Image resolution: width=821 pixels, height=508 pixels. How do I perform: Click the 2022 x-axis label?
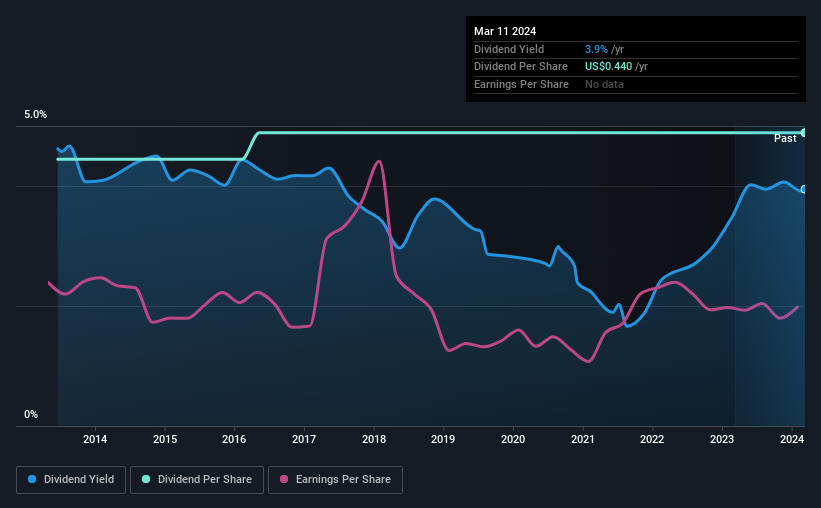[x=652, y=439]
